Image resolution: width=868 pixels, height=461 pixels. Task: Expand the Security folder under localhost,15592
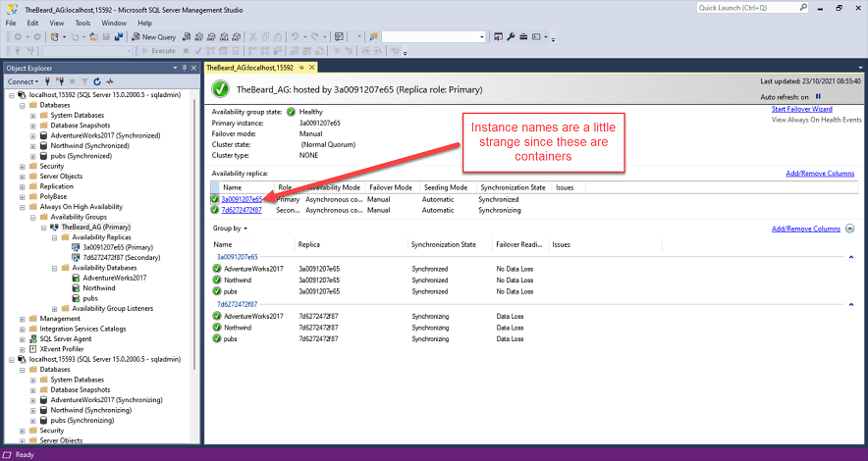pyautogui.click(x=23, y=167)
